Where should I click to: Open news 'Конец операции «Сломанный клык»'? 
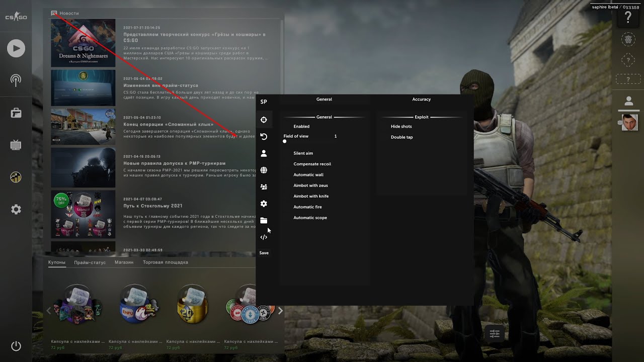pos(168,124)
